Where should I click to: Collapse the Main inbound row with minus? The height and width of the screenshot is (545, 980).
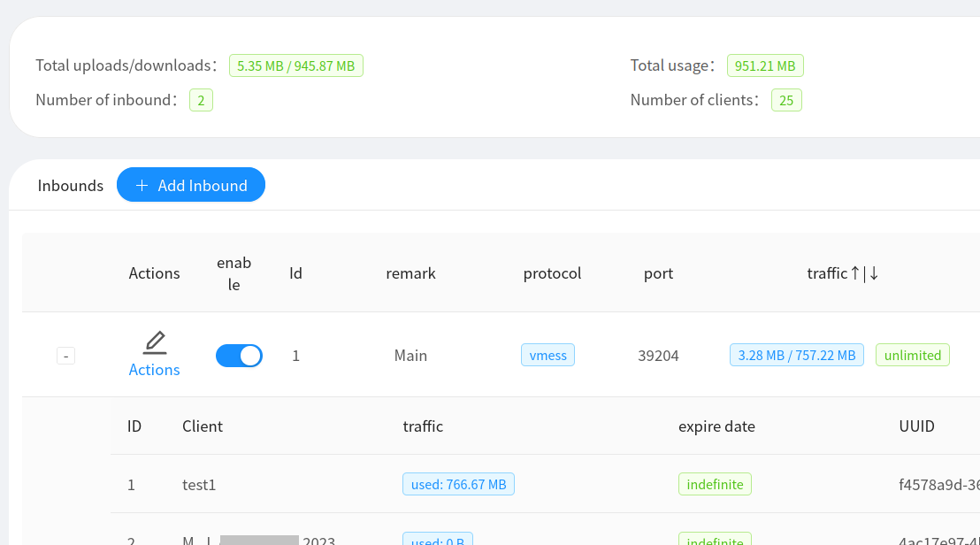(x=65, y=356)
